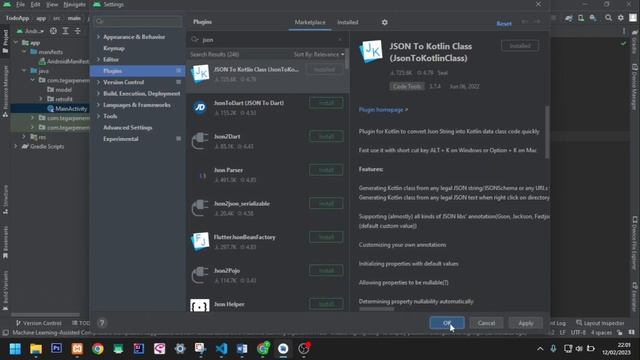
Task: Install the Json Parser plugin
Action: [326, 170]
